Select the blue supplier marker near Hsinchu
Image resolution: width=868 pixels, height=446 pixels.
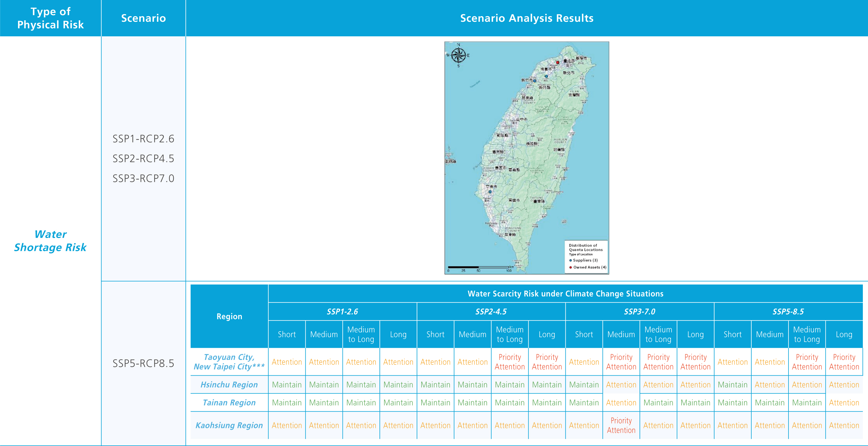point(535,81)
